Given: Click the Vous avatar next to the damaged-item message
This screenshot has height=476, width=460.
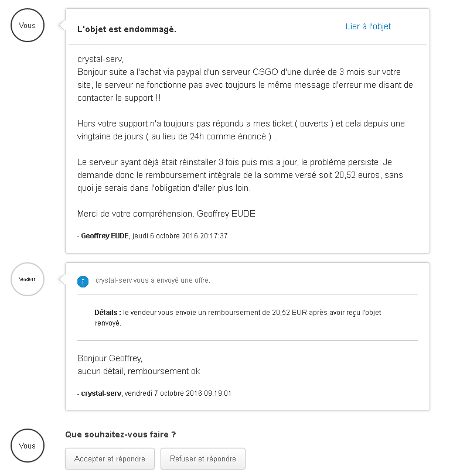Looking at the screenshot, I should (28, 26).
